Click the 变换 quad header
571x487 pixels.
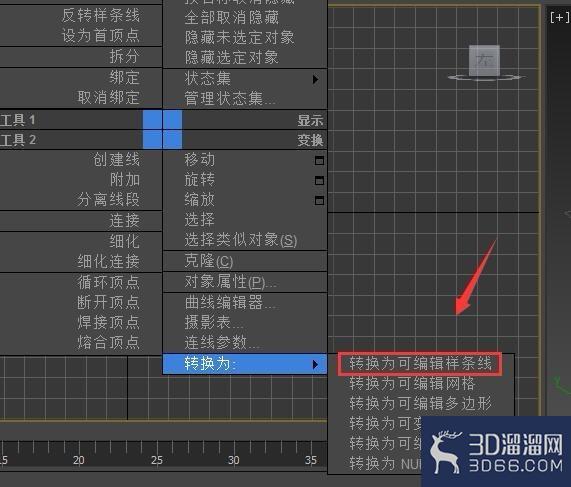(x=310, y=141)
